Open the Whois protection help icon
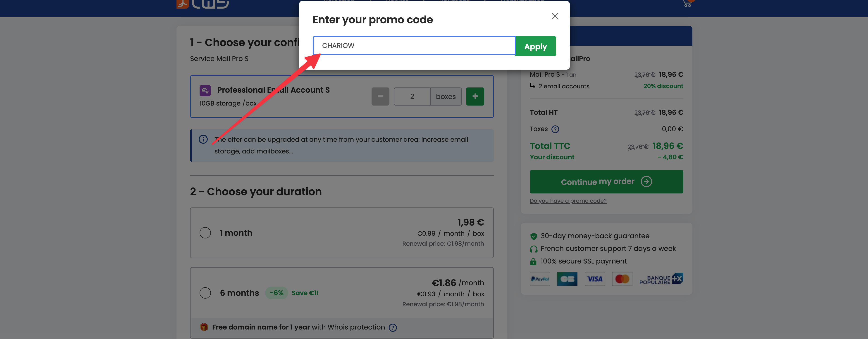Screen dimensions: 868x339 393,327
